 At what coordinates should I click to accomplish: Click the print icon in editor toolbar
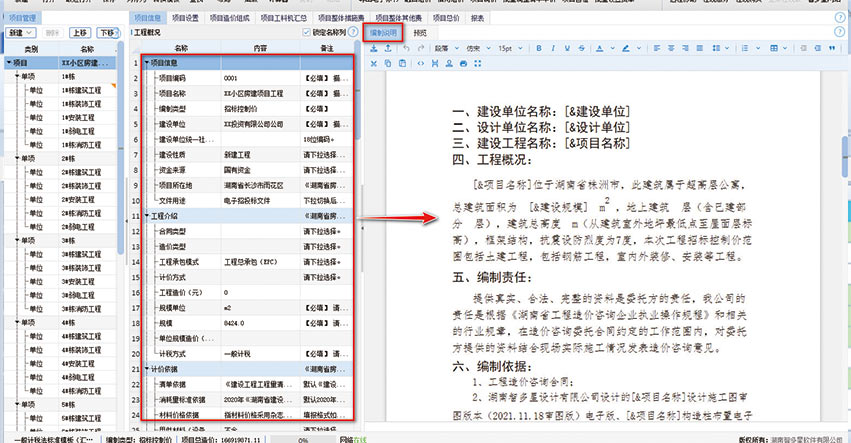tap(463, 63)
